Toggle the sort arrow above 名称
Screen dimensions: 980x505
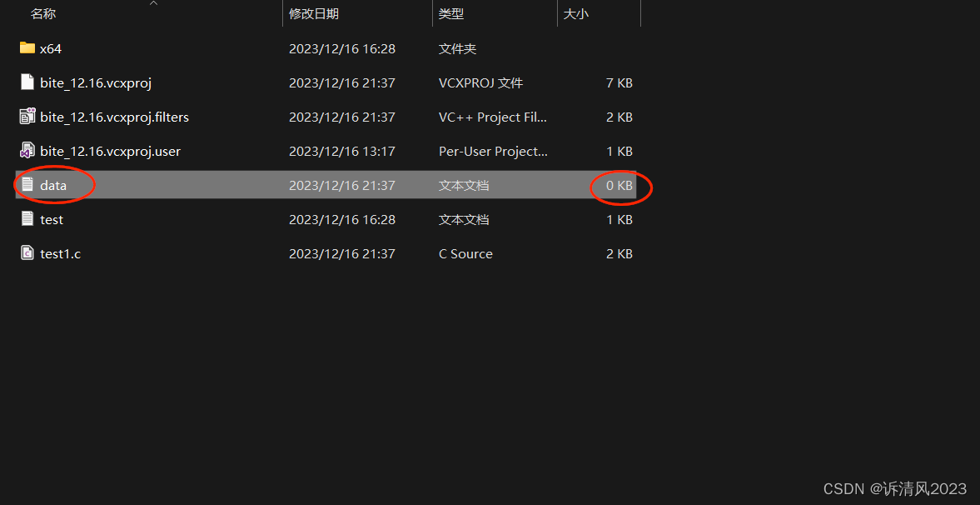click(x=154, y=2)
